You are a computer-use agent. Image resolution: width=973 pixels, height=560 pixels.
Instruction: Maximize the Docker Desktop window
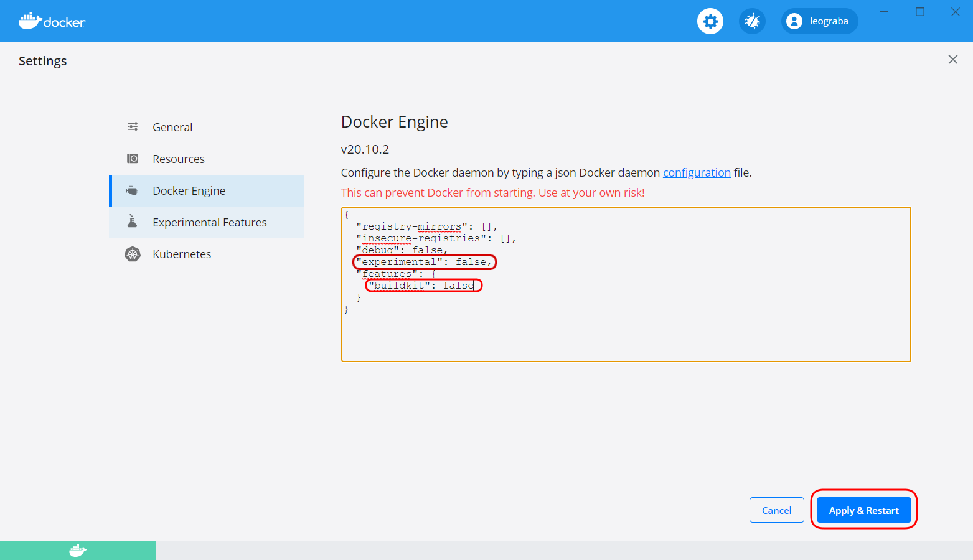tap(920, 12)
